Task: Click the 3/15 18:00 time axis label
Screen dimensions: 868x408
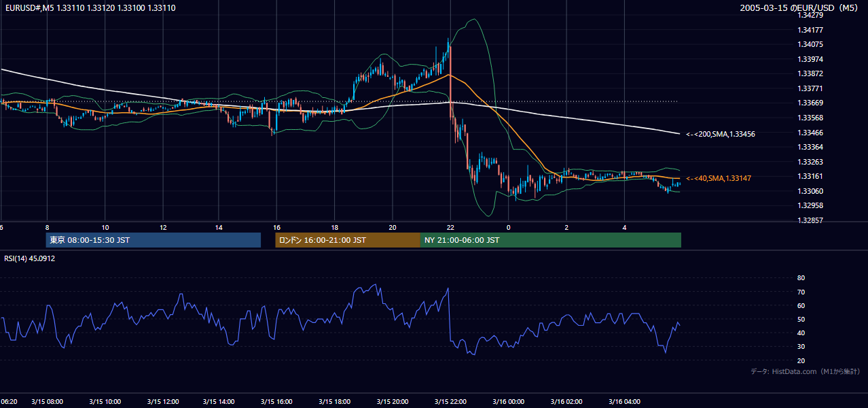Action: pos(334,402)
